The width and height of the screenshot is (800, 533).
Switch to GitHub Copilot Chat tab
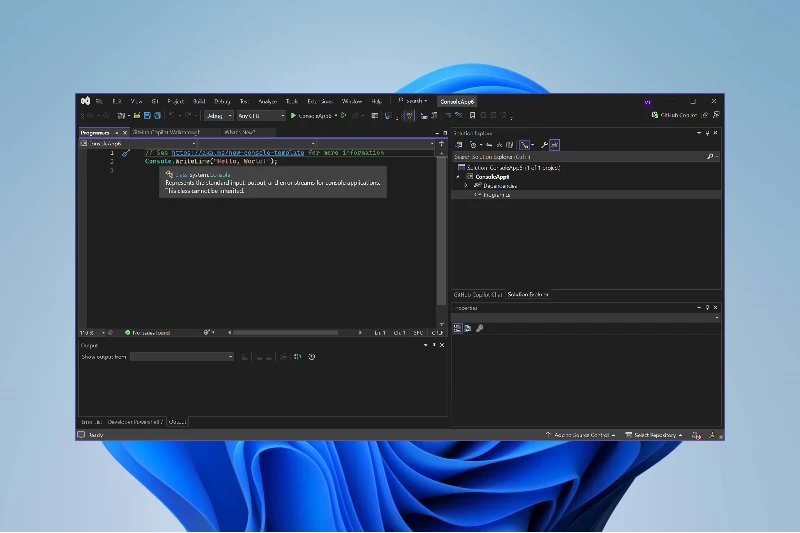(478, 294)
